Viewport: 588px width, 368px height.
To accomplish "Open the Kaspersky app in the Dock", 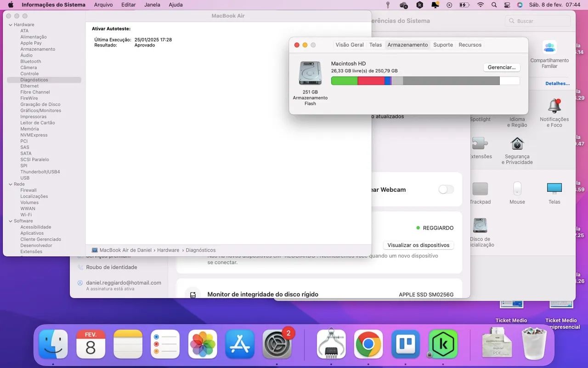I will pos(442,343).
